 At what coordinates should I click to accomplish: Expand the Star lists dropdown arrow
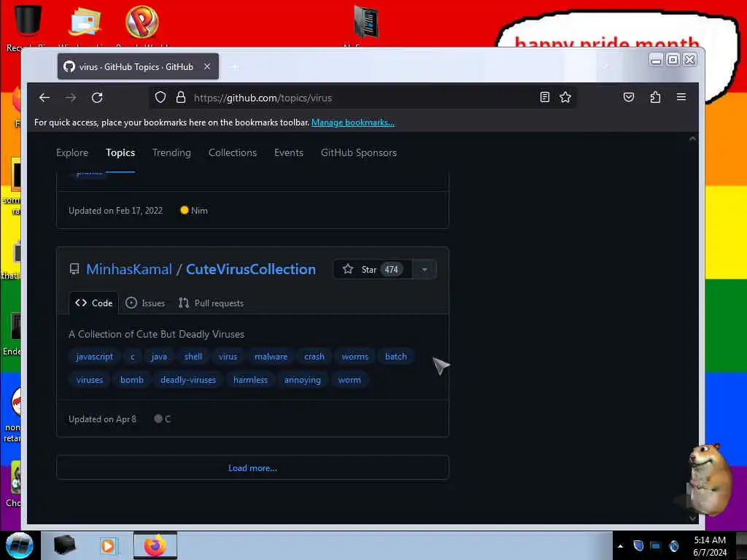click(x=424, y=270)
